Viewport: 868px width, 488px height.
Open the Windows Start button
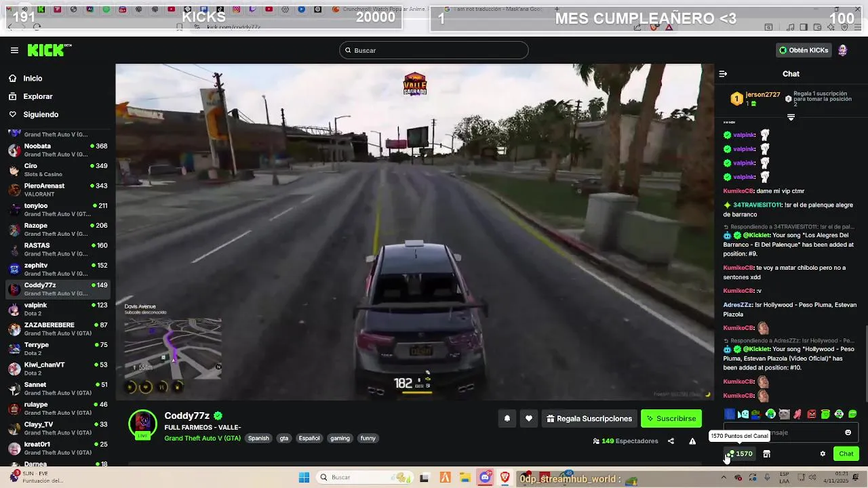pos(304,477)
